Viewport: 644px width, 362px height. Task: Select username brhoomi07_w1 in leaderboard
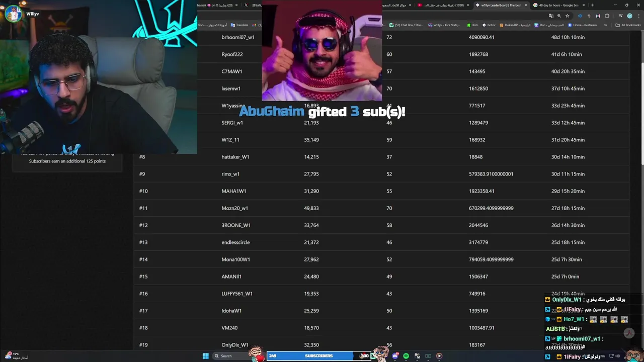tap(238, 37)
